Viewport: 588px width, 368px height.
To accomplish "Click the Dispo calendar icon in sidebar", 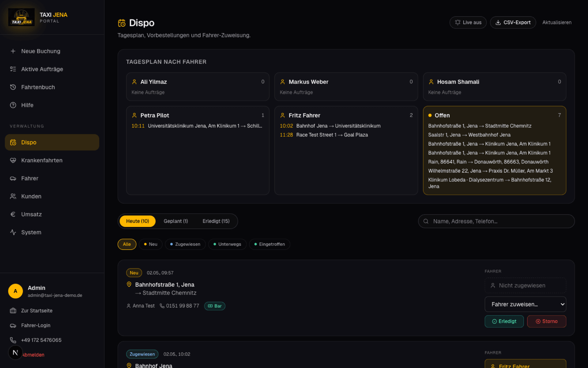I will 13,142.
